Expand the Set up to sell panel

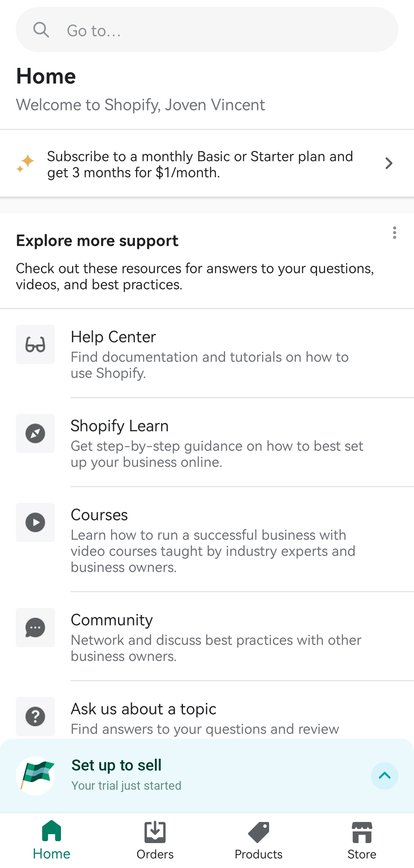(384, 776)
